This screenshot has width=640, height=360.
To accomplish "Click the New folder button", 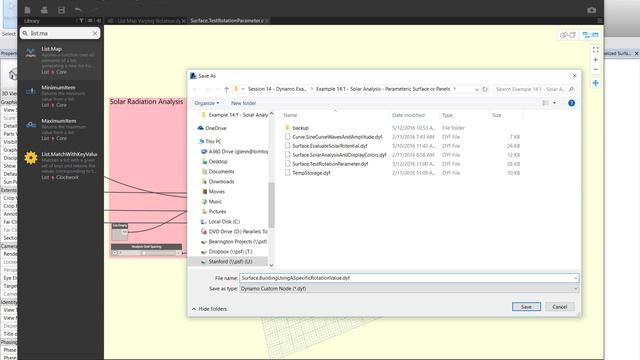I will (x=243, y=103).
